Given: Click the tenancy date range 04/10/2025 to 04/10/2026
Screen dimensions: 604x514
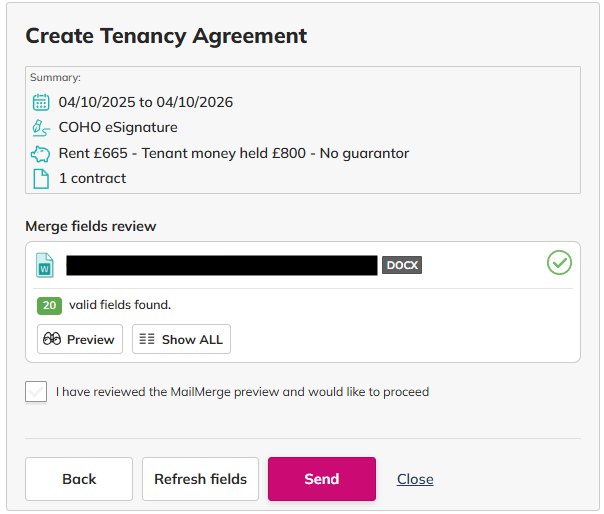Looking at the screenshot, I should point(146,102).
